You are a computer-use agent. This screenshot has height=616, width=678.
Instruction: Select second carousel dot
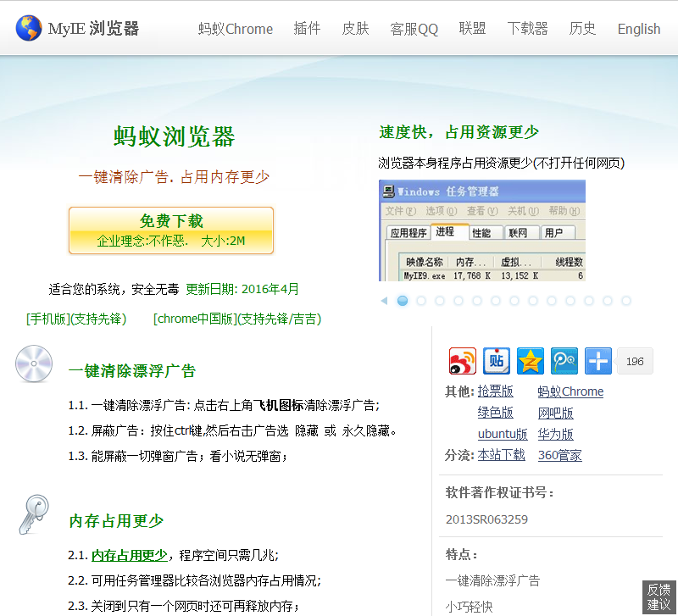[421, 301]
